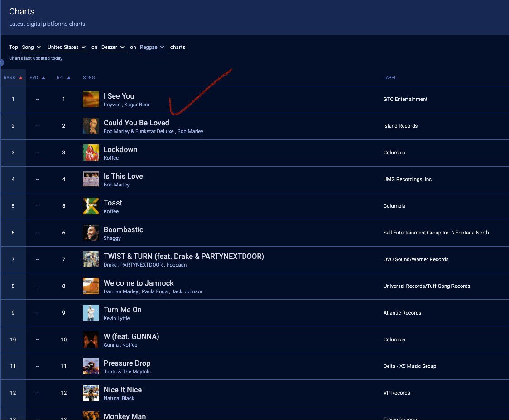Image resolution: width=509 pixels, height=420 pixels.
Task: Open Could You Be Loved cover art
Action: (91, 126)
